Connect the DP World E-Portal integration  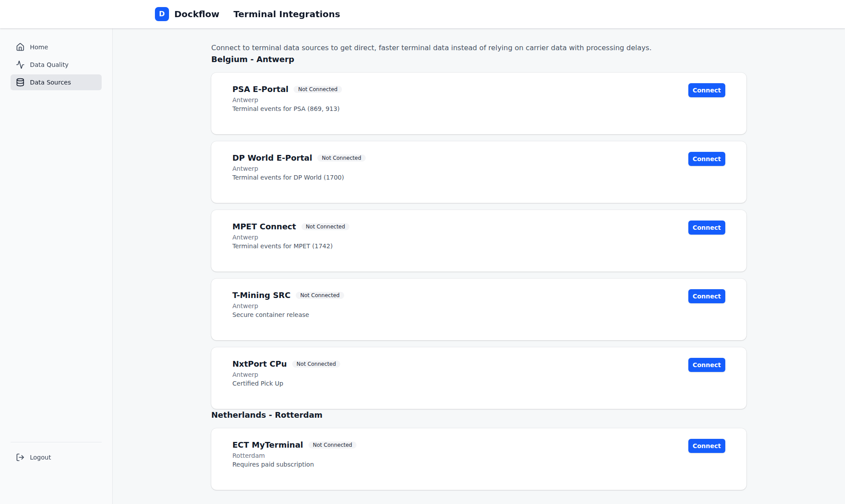pyautogui.click(x=706, y=158)
